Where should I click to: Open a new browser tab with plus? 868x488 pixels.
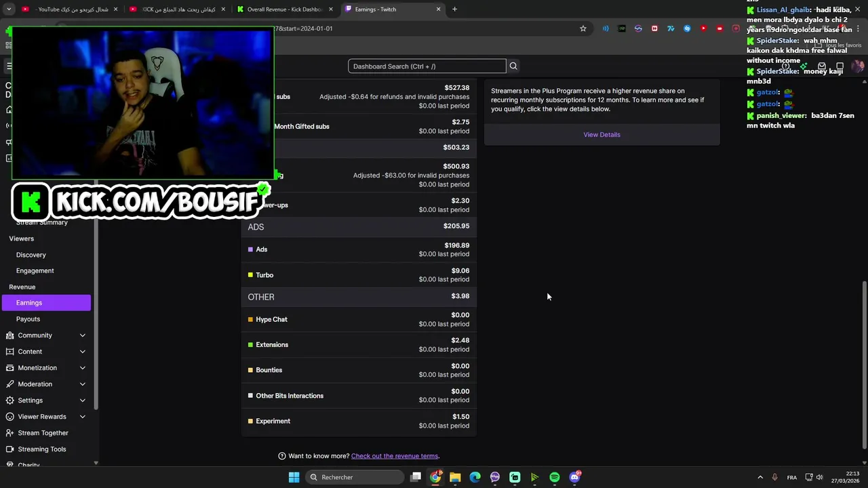click(454, 9)
